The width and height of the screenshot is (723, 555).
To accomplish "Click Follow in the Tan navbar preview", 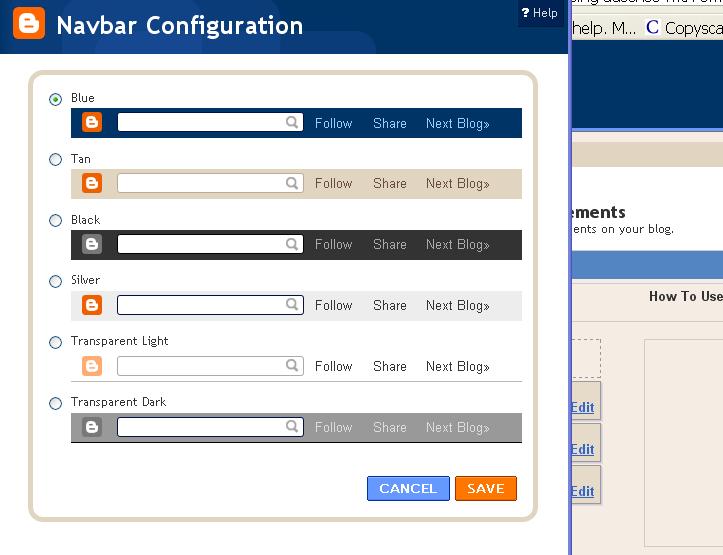I will 333,183.
